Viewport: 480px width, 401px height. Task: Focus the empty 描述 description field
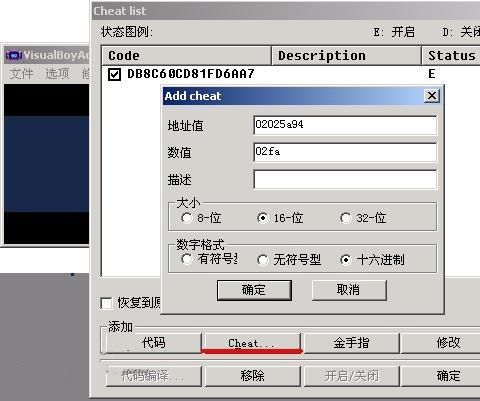pyautogui.click(x=345, y=180)
